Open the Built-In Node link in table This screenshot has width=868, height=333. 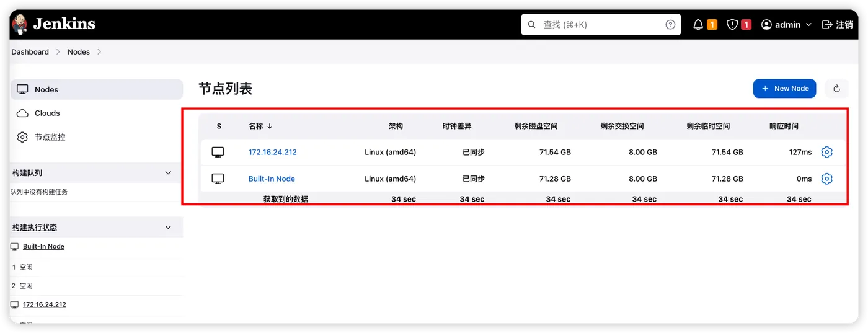point(272,179)
